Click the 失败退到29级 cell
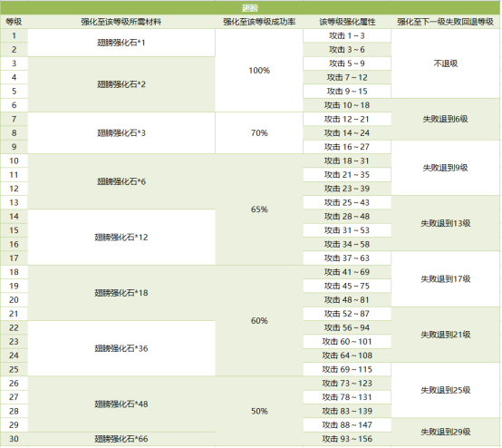 point(445,432)
